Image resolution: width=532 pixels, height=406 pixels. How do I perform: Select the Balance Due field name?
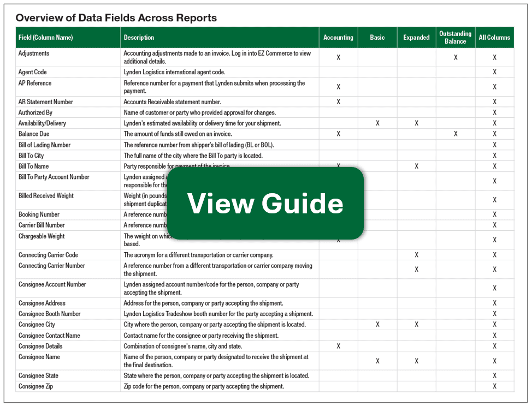click(x=33, y=134)
